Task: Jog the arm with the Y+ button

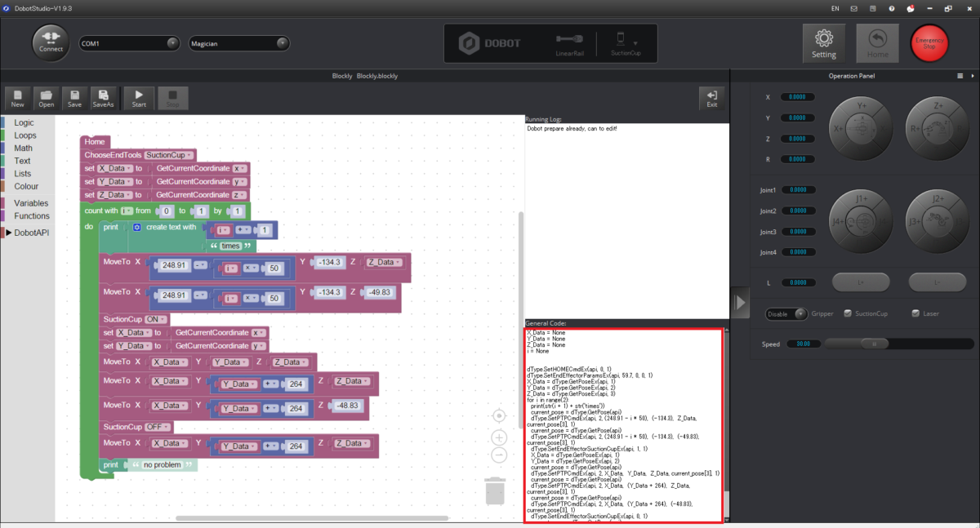Action: (x=862, y=105)
